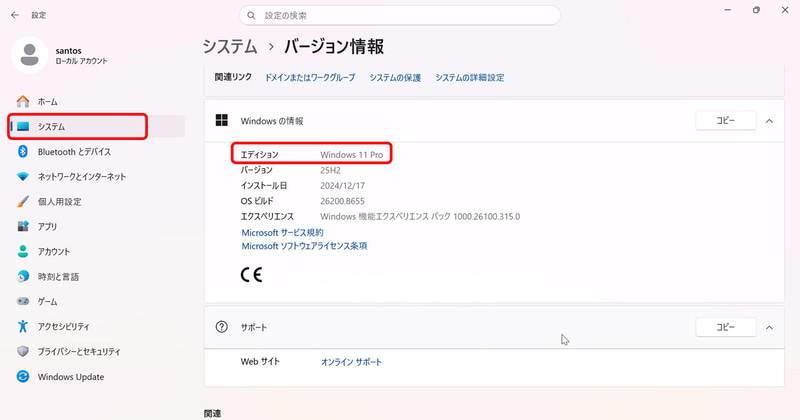Click the back arrow icon
Image resolution: width=800 pixels, height=420 pixels.
[x=15, y=15]
